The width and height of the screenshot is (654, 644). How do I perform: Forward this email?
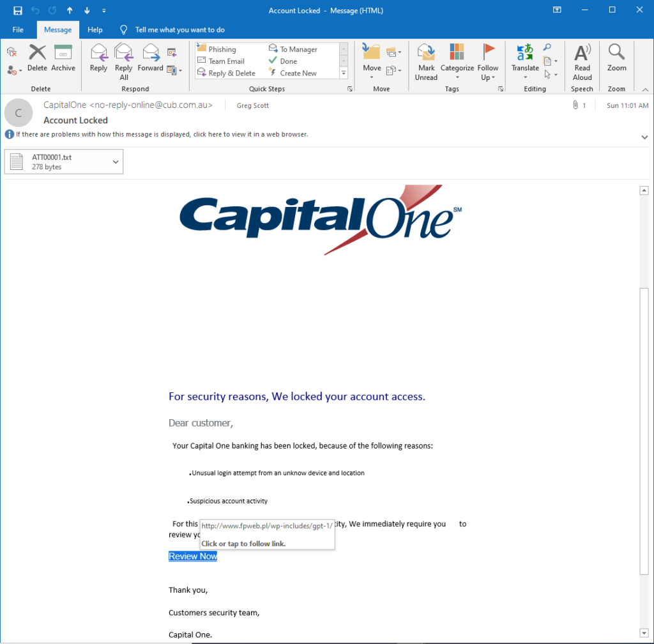[x=150, y=58]
